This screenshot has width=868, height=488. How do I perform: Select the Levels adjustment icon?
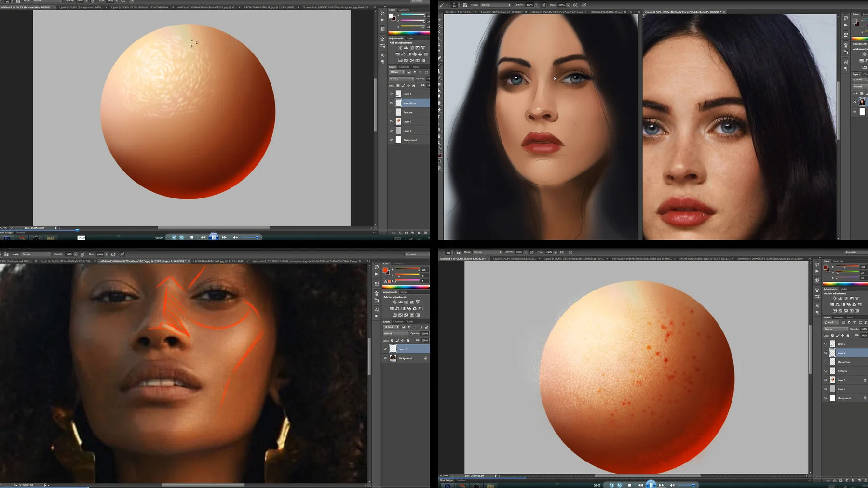(407, 47)
